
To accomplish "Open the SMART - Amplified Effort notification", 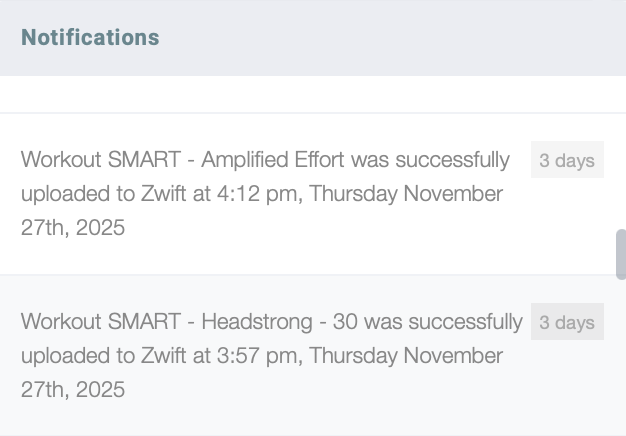I will pyautogui.click(x=265, y=194).
